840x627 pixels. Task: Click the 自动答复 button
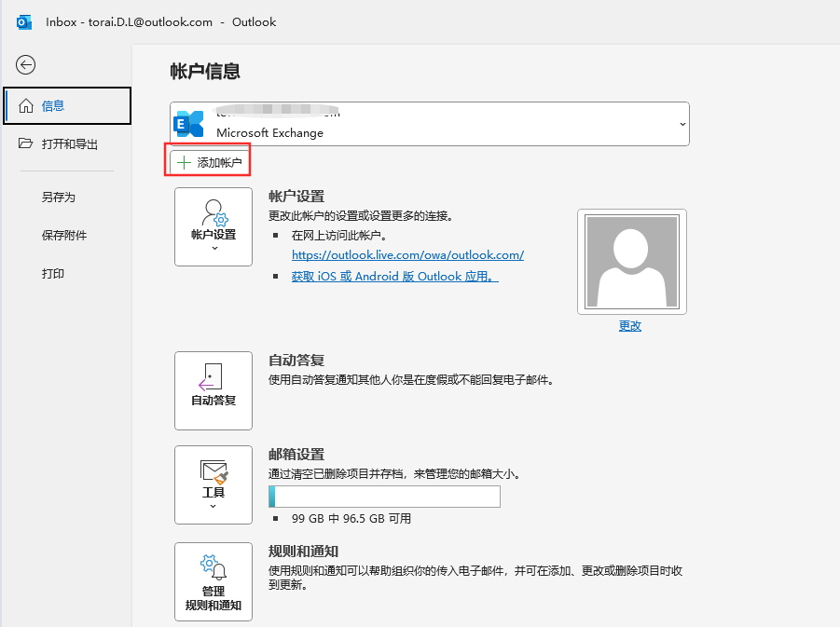tap(213, 390)
